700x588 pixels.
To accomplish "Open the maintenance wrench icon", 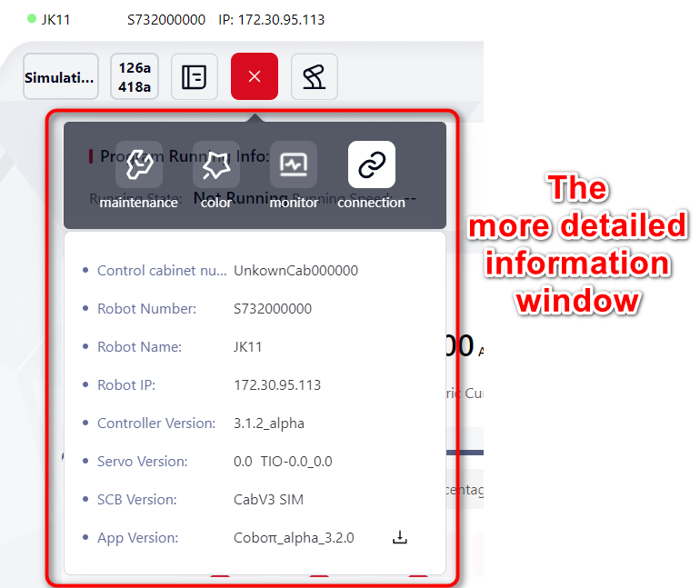I will click(x=138, y=165).
